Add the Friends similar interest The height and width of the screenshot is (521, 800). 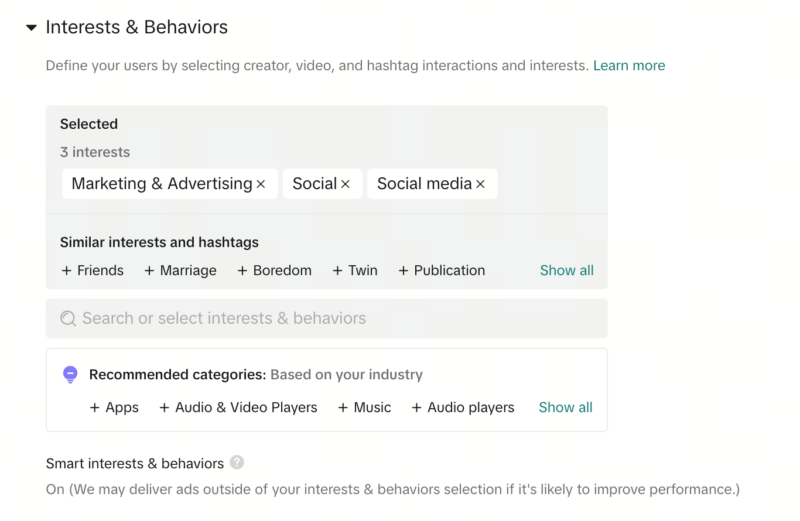coord(93,270)
